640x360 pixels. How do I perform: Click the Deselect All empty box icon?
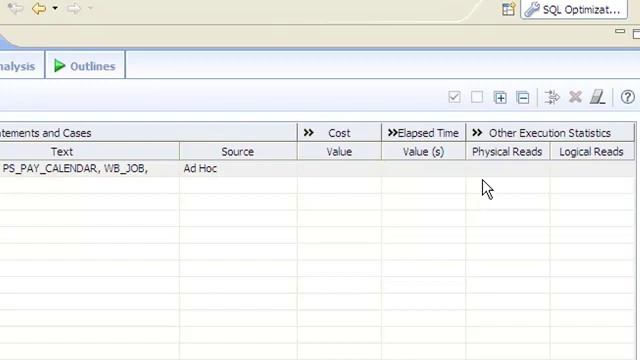point(477,97)
